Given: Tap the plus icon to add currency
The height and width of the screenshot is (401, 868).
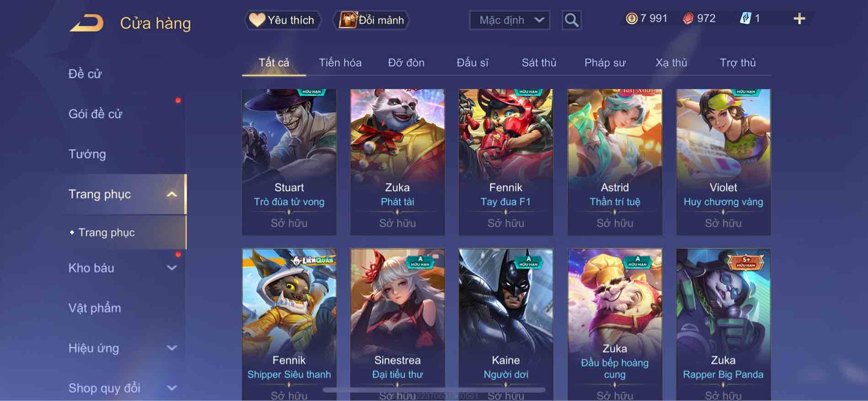Looking at the screenshot, I should click(799, 19).
